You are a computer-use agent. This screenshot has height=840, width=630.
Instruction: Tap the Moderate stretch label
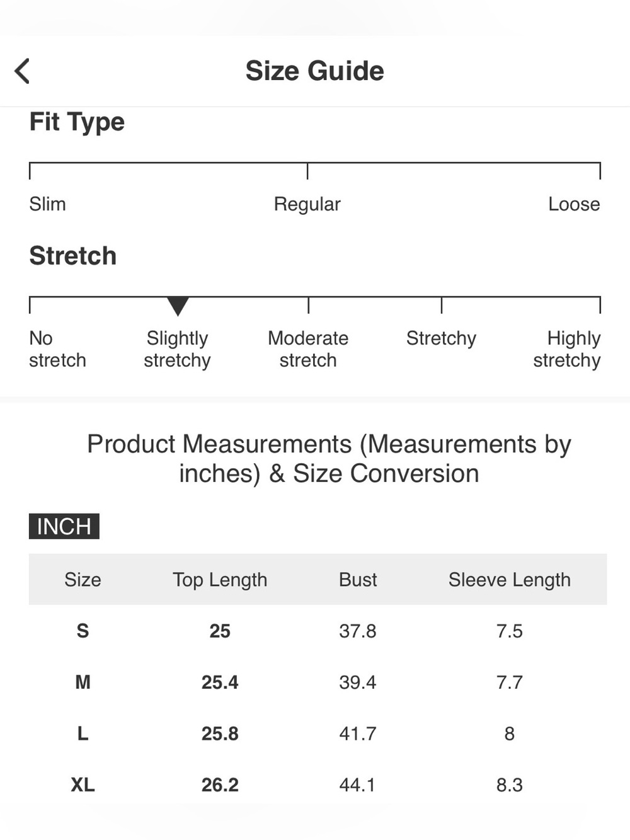pyautogui.click(x=308, y=349)
